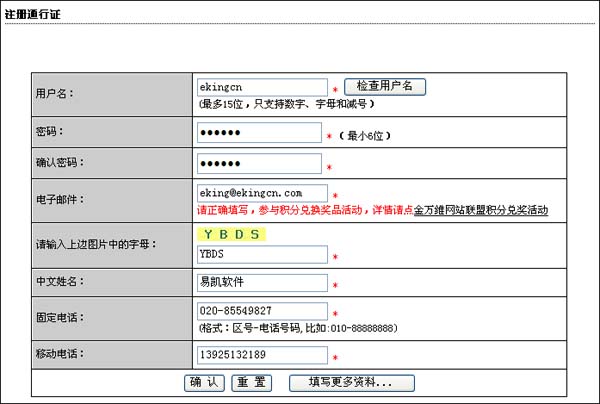Submit the form with 确认 button
This screenshot has height=404, width=600.
coord(206,382)
